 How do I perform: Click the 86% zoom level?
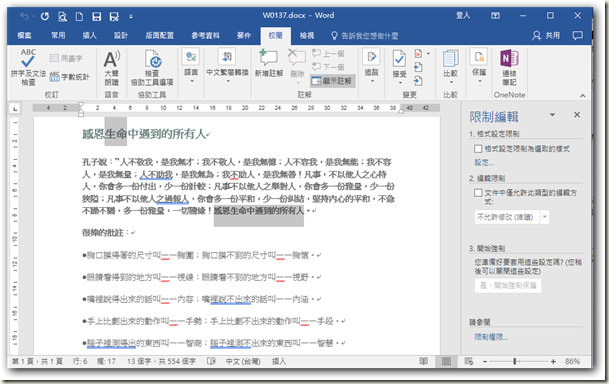[x=572, y=361]
